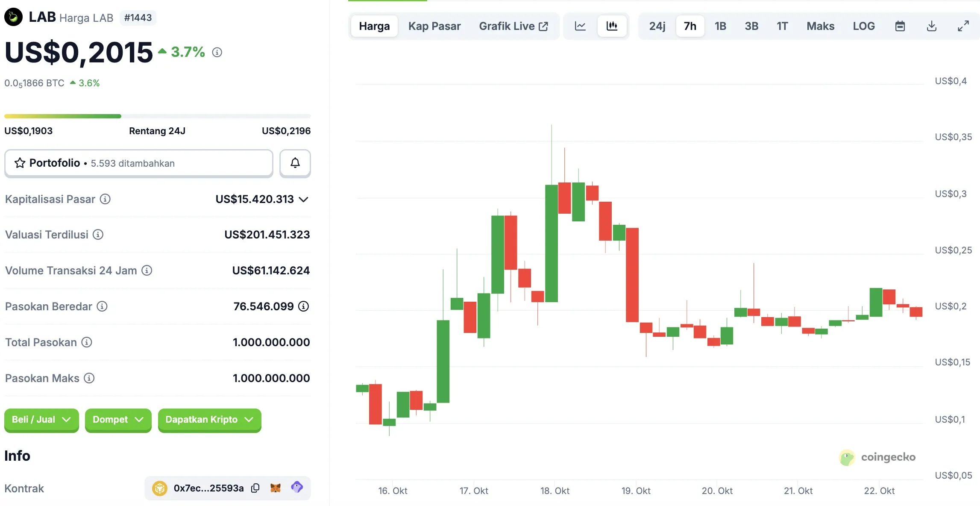Open the calendar date range picker
The height and width of the screenshot is (506, 980).
coord(900,26)
